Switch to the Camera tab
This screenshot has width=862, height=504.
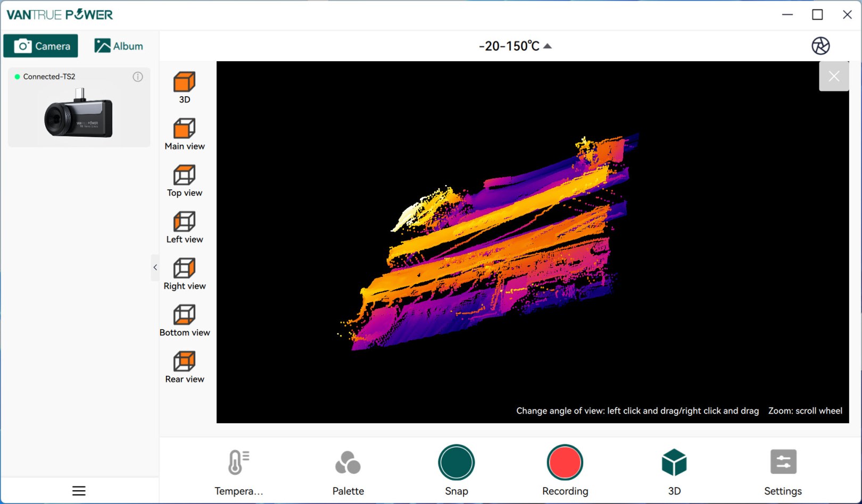coord(41,46)
